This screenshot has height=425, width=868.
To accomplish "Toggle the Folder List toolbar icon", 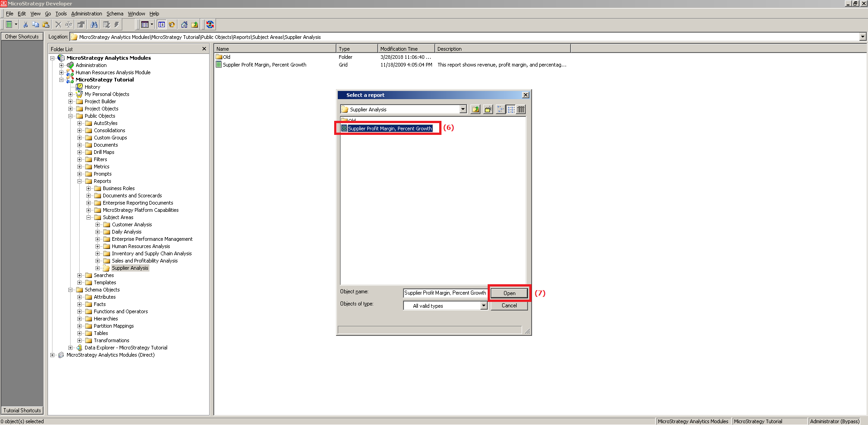I will 162,24.
